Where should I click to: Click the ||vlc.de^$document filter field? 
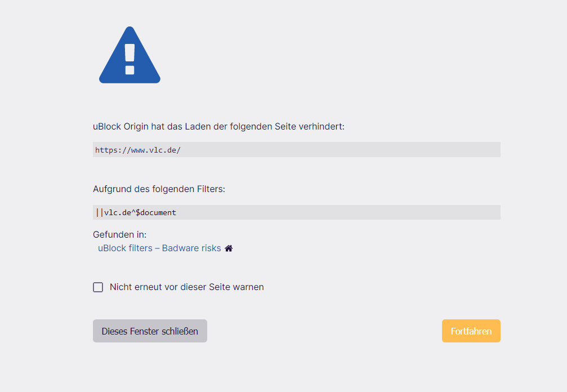tap(296, 212)
